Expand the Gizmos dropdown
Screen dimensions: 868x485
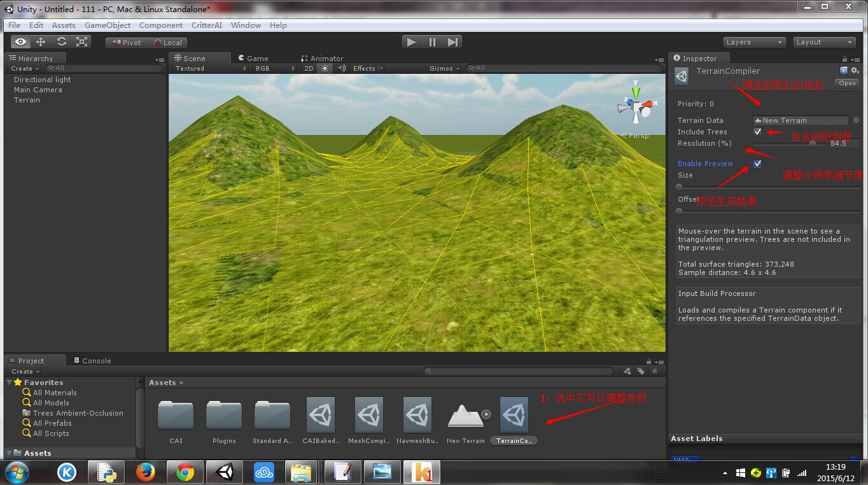(x=444, y=68)
